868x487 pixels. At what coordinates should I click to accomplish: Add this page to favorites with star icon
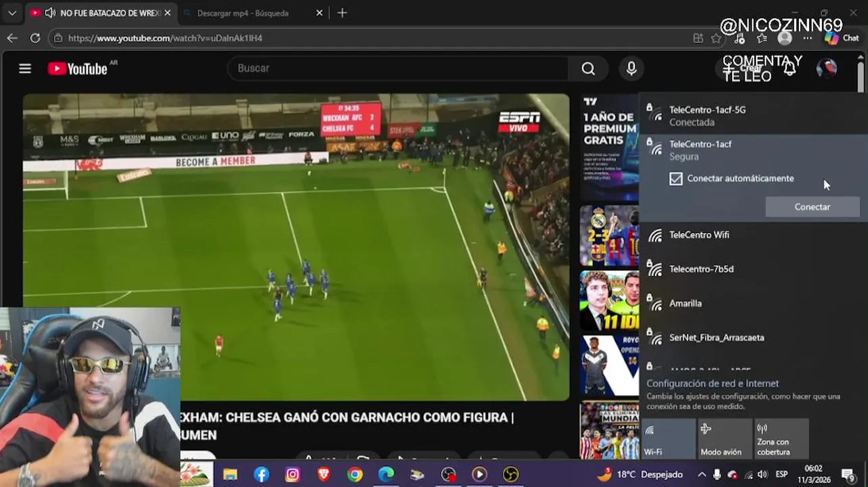click(717, 38)
